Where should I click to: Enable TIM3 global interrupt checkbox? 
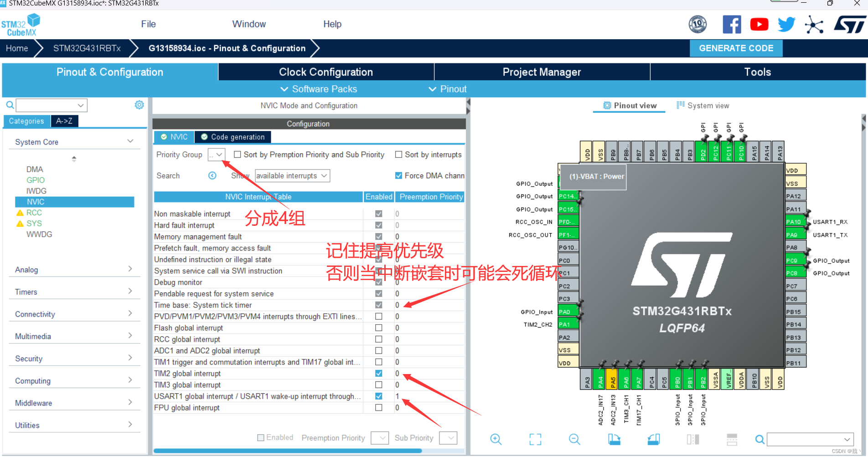click(x=378, y=385)
